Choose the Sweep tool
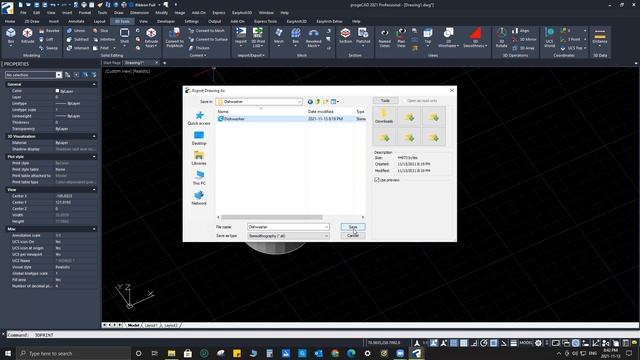The image size is (640, 360). click(x=49, y=48)
